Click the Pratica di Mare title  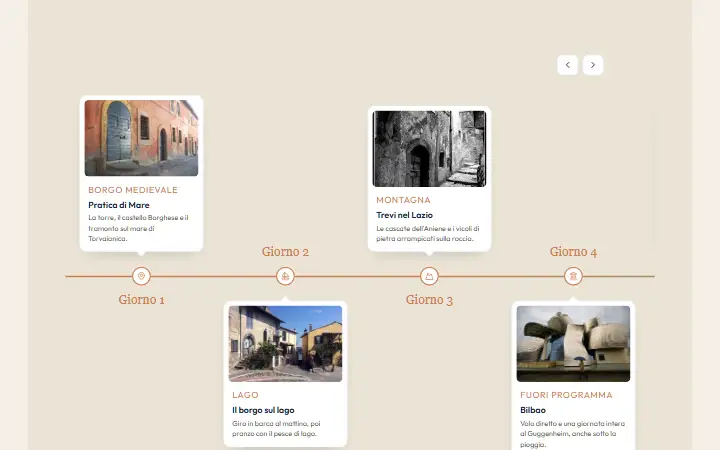click(x=118, y=205)
